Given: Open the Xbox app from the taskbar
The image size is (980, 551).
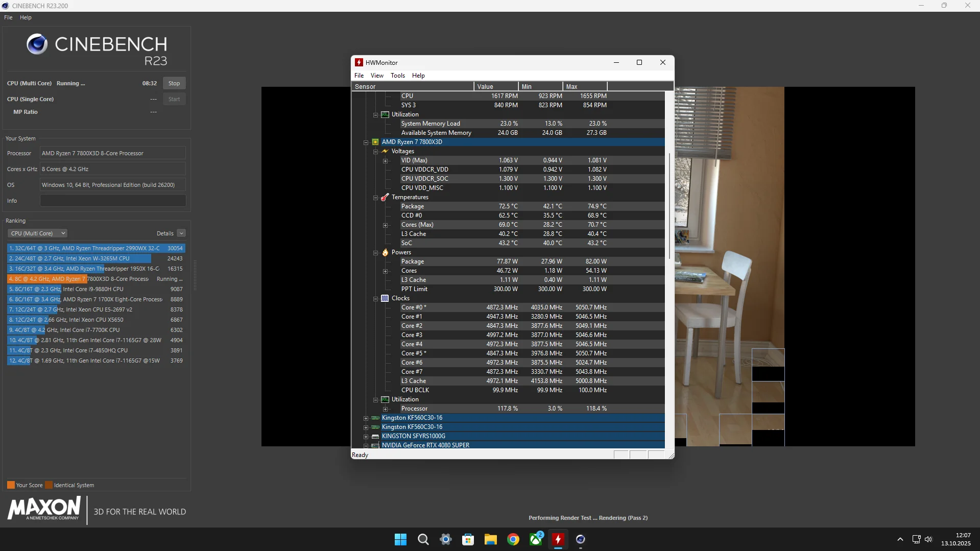Looking at the screenshot, I should (536, 539).
